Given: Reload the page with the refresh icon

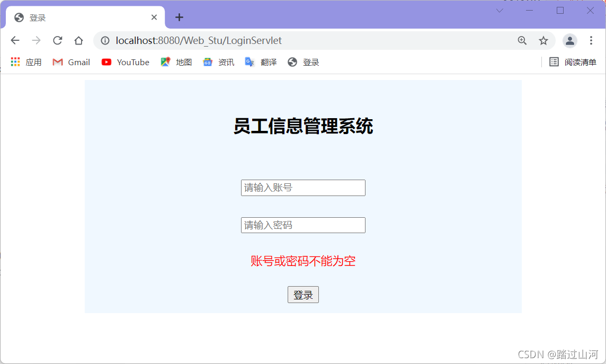Looking at the screenshot, I should 57,40.
